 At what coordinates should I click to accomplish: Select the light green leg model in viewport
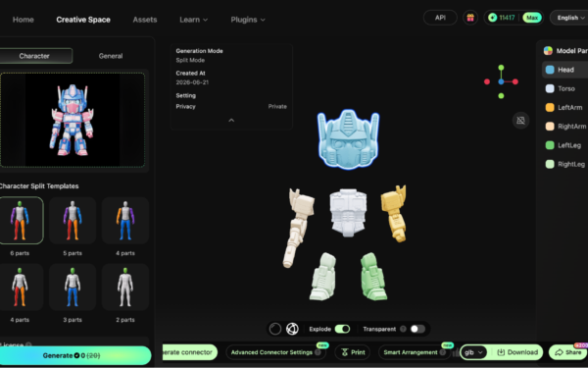(x=323, y=277)
